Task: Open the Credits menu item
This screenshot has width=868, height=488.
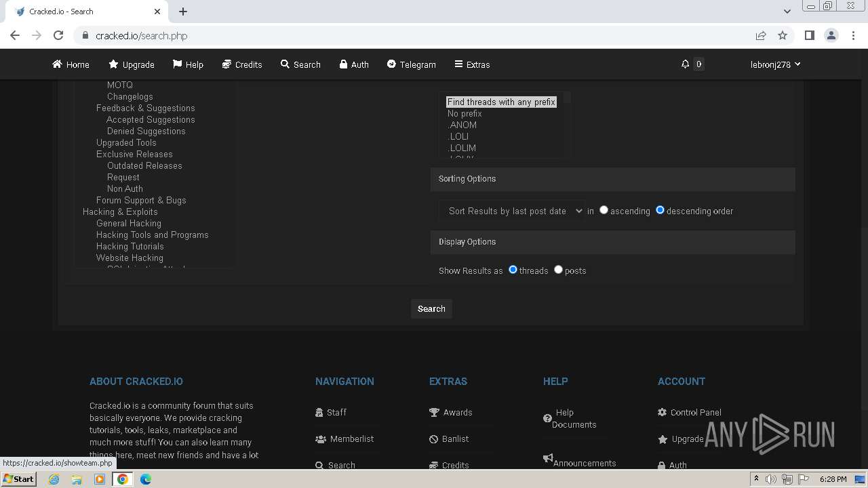Action: point(242,64)
